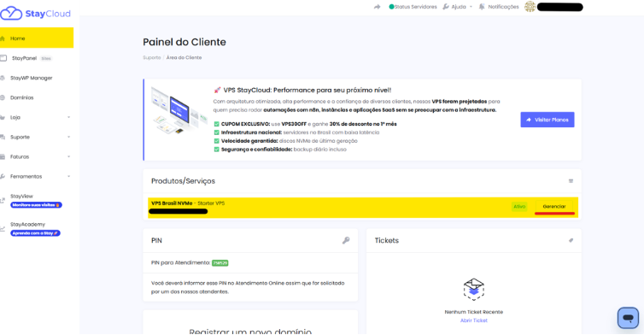Open the live chat widget button

[x=628, y=318]
